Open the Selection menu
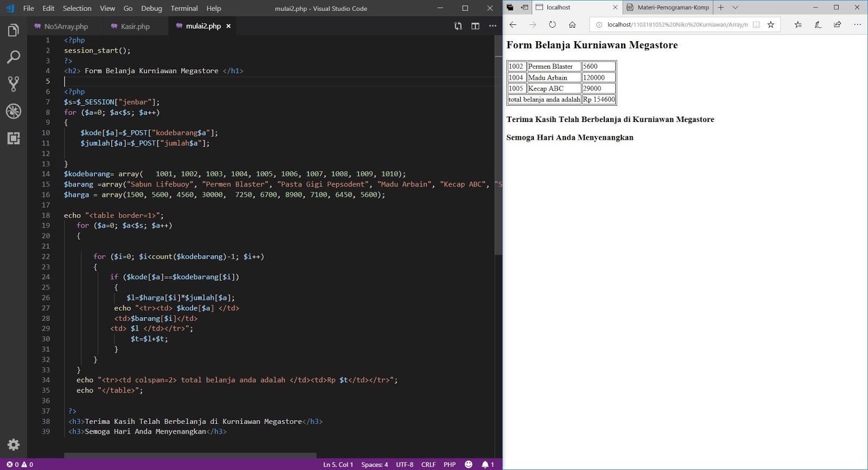The height and width of the screenshot is (470, 868). click(77, 8)
